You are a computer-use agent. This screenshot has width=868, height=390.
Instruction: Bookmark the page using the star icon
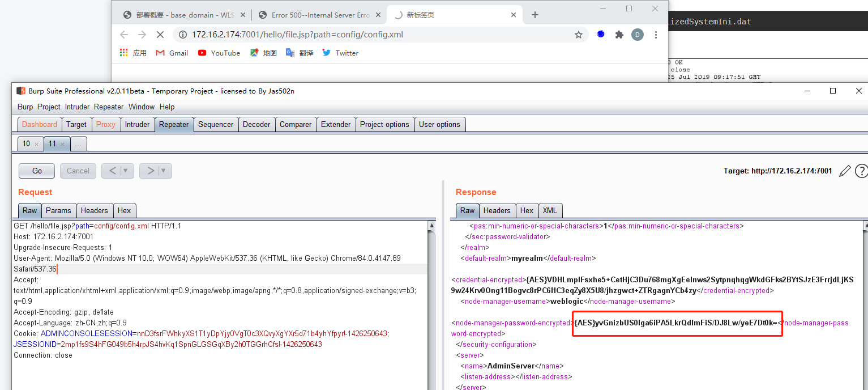[x=579, y=35]
